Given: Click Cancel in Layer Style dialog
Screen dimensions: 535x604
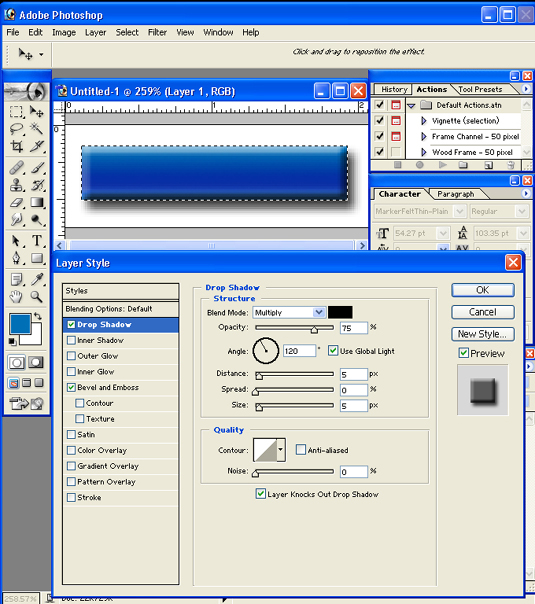Looking at the screenshot, I should (483, 312).
